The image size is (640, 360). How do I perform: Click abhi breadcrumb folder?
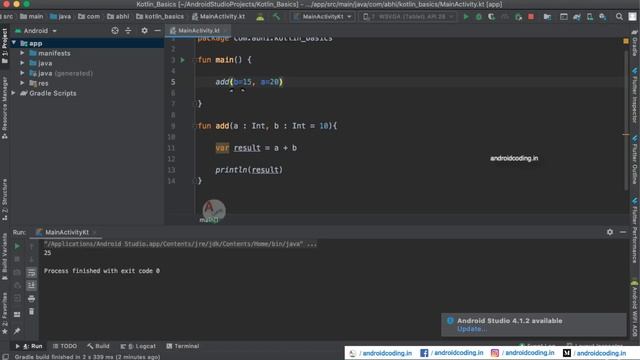(118, 17)
